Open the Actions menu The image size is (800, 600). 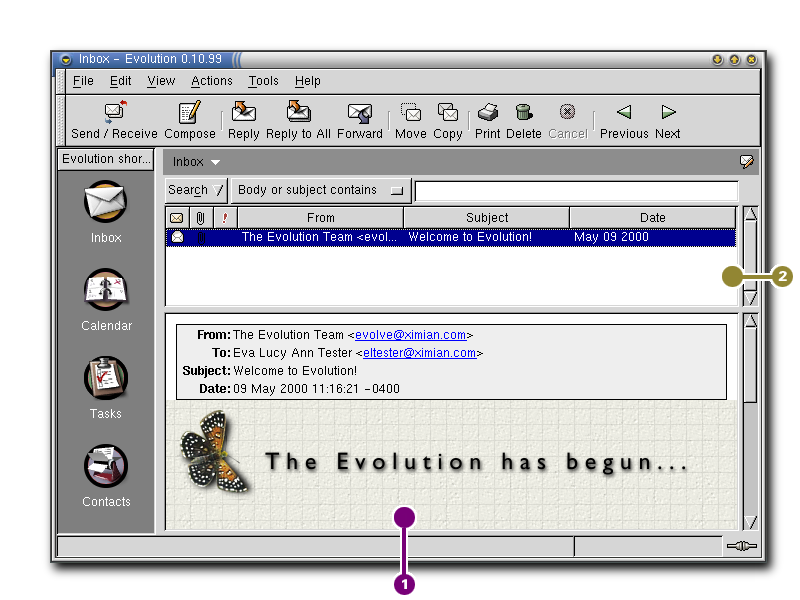(211, 81)
